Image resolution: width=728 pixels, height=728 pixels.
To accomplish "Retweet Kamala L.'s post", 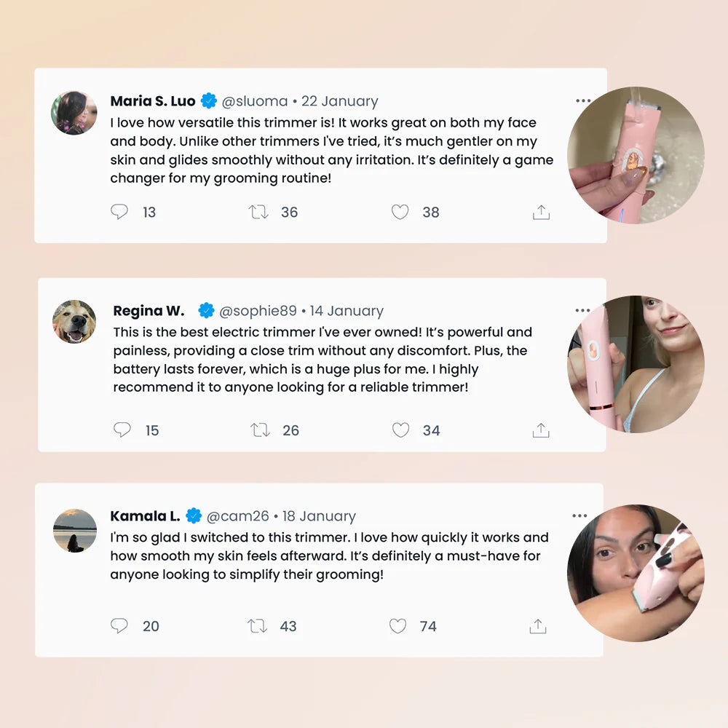I will (x=257, y=626).
